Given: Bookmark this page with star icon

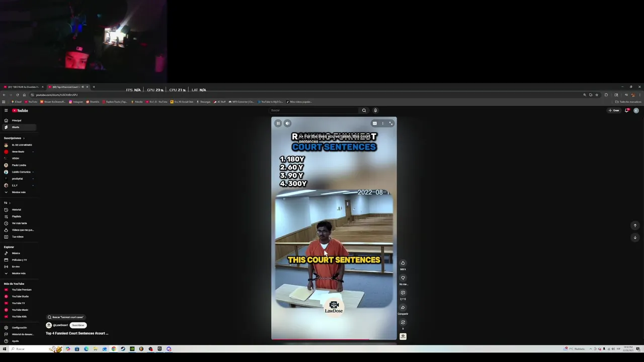Looking at the screenshot, I should pos(597,95).
